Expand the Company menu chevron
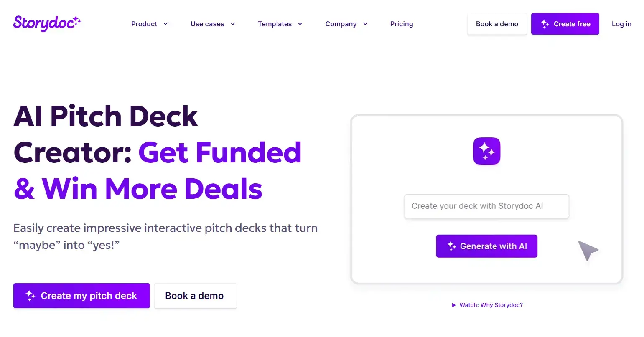 point(365,24)
